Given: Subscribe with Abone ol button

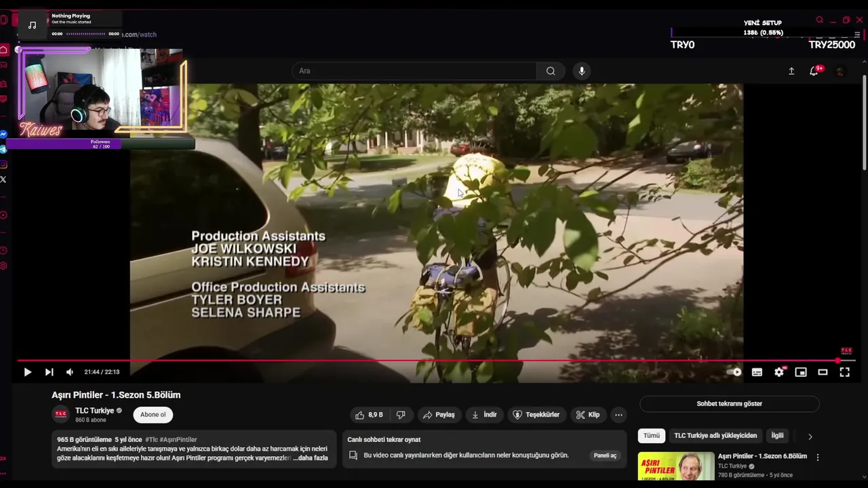Looking at the screenshot, I should (153, 415).
